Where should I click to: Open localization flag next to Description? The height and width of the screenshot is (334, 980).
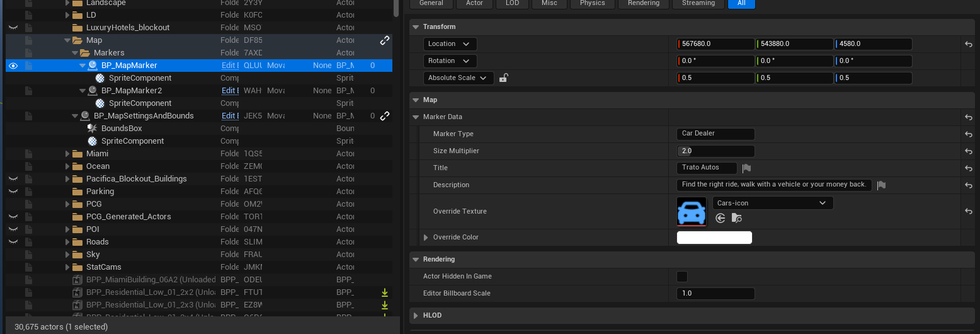[x=881, y=185]
